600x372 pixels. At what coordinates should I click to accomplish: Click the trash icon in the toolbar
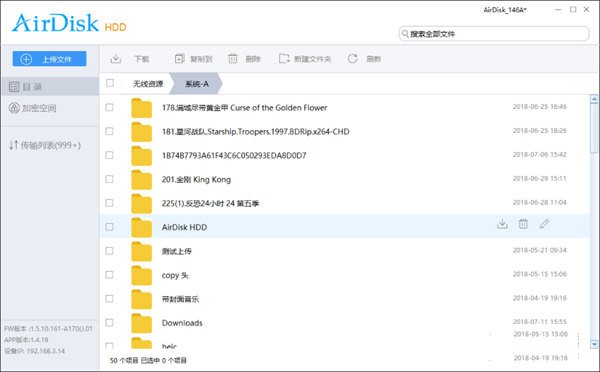pyautogui.click(x=233, y=59)
